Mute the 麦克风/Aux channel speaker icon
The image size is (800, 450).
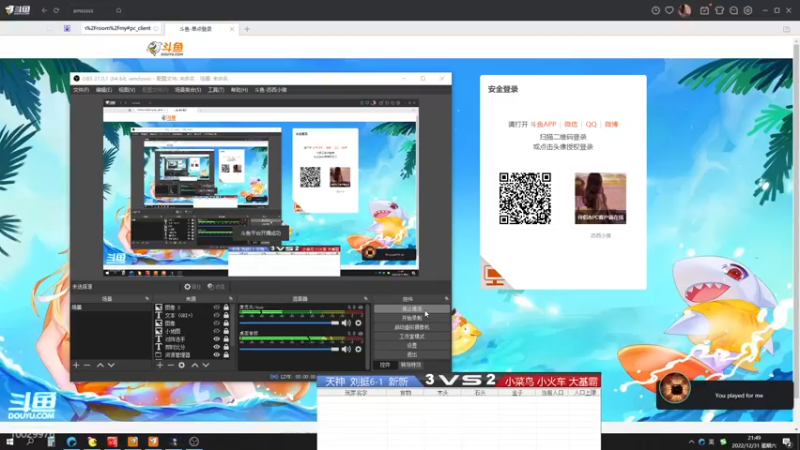pyautogui.click(x=346, y=323)
